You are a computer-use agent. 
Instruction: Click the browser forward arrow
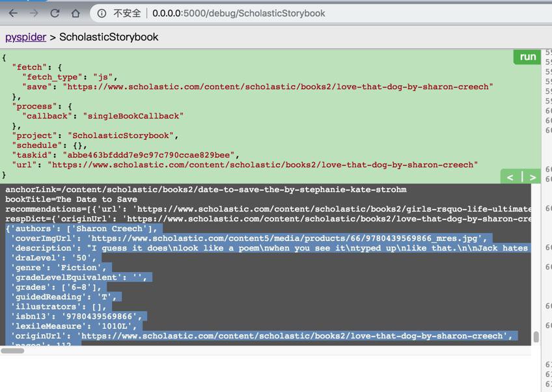tap(34, 14)
